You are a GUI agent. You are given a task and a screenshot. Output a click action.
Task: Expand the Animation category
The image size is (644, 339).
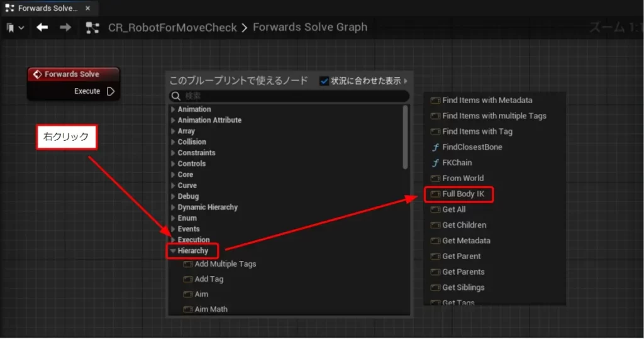click(x=173, y=109)
